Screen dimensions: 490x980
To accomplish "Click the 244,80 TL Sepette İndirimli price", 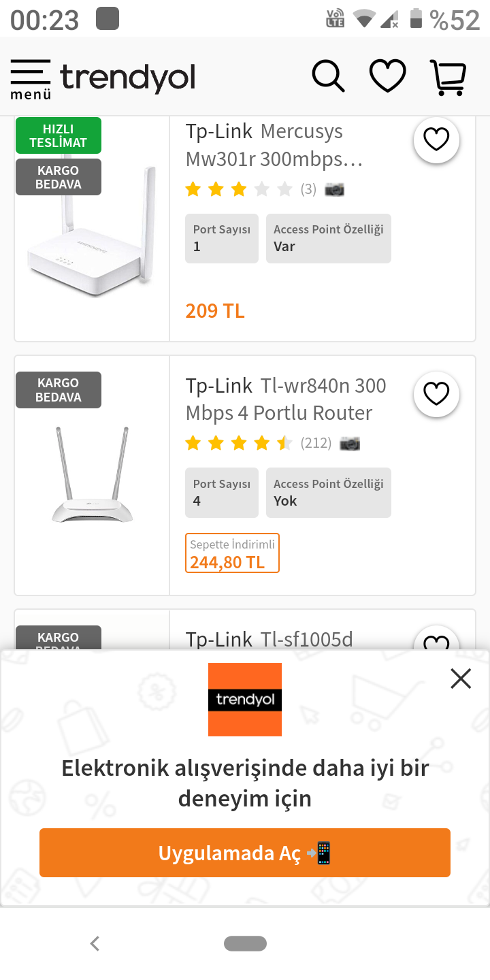I will 232,553.
